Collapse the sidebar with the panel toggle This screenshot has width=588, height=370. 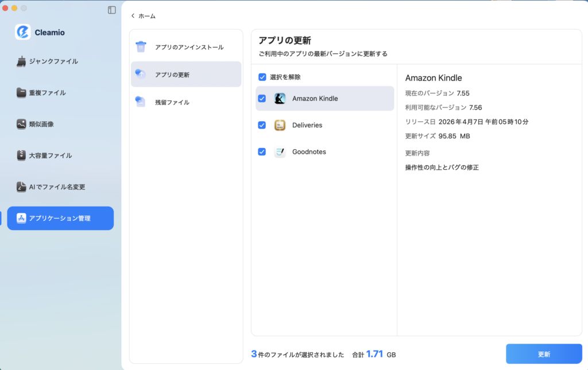(x=111, y=10)
